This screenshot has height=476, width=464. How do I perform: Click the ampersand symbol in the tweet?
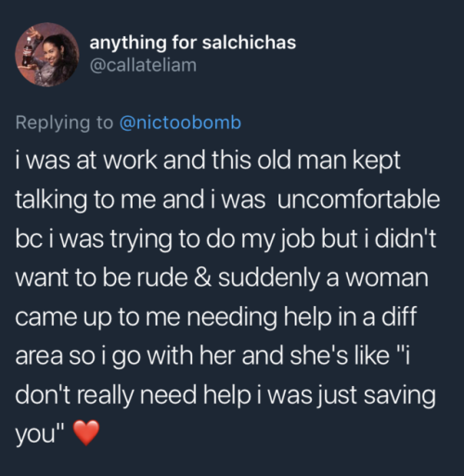click(203, 277)
